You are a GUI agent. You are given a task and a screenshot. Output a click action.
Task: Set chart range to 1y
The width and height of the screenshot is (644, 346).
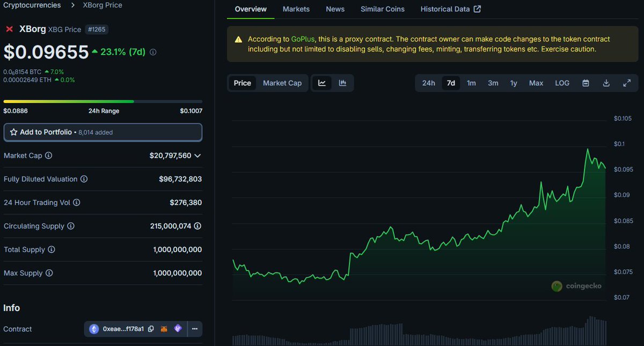(514, 83)
